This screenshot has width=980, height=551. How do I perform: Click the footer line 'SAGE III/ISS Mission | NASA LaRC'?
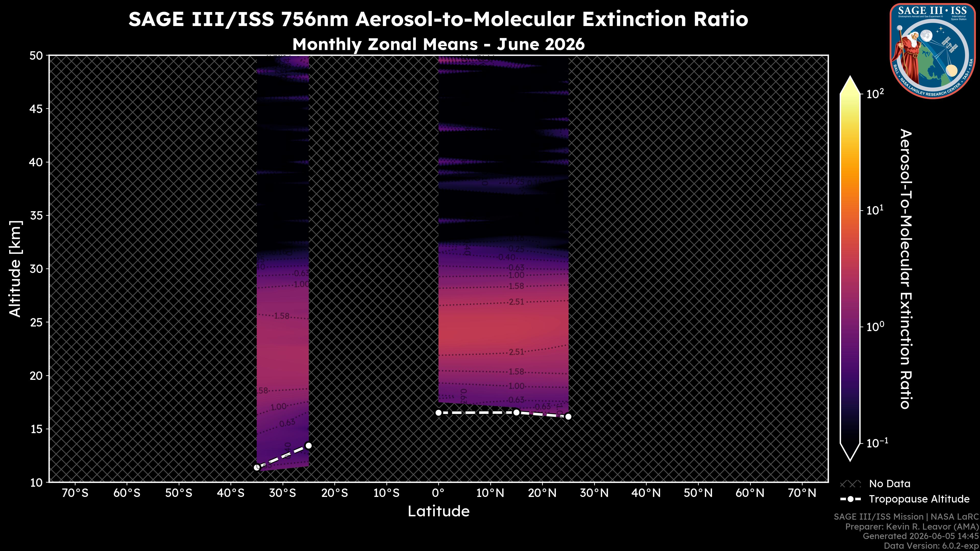pos(906,517)
